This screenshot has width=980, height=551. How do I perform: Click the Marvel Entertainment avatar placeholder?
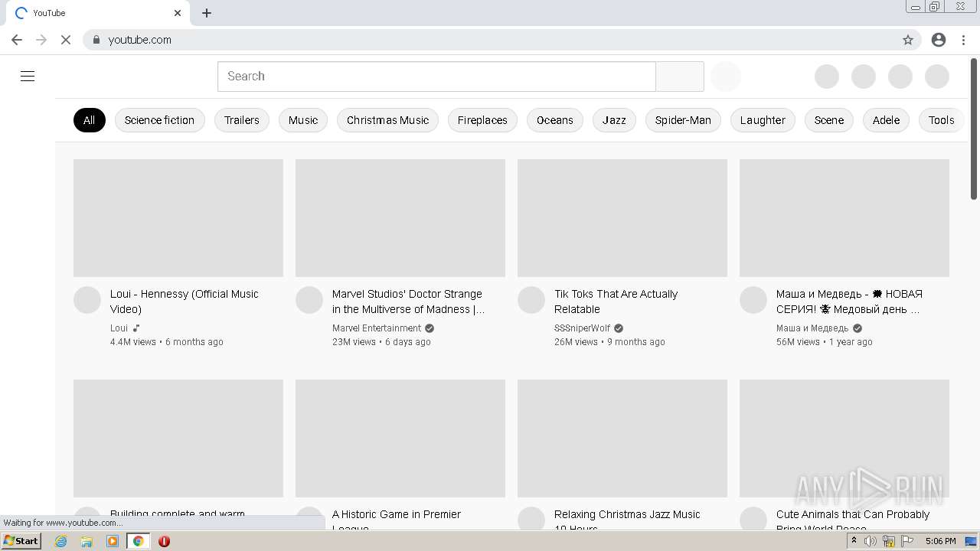309,301
